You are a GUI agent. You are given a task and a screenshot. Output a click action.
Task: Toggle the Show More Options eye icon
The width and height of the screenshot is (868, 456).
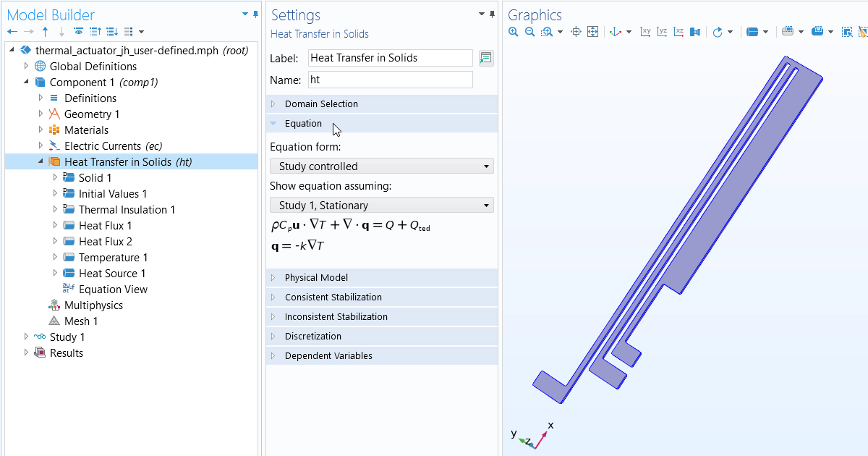(78, 32)
